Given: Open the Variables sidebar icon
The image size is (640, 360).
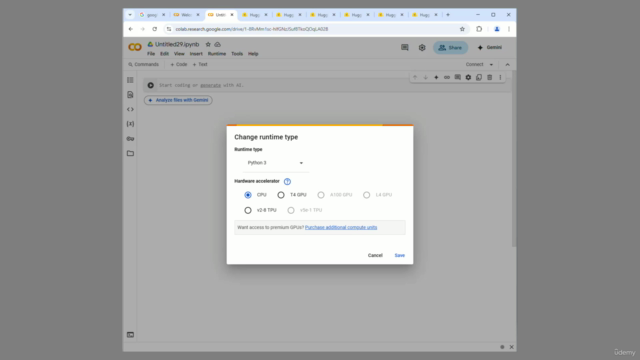Looking at the screenshot, I should (130, 124).
